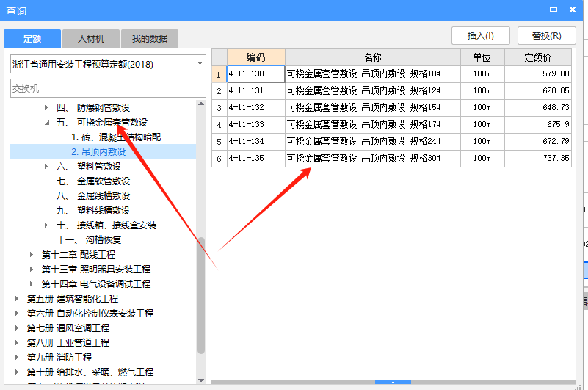
Task: Close the 查询 dialog window
Action: [573, 10]
